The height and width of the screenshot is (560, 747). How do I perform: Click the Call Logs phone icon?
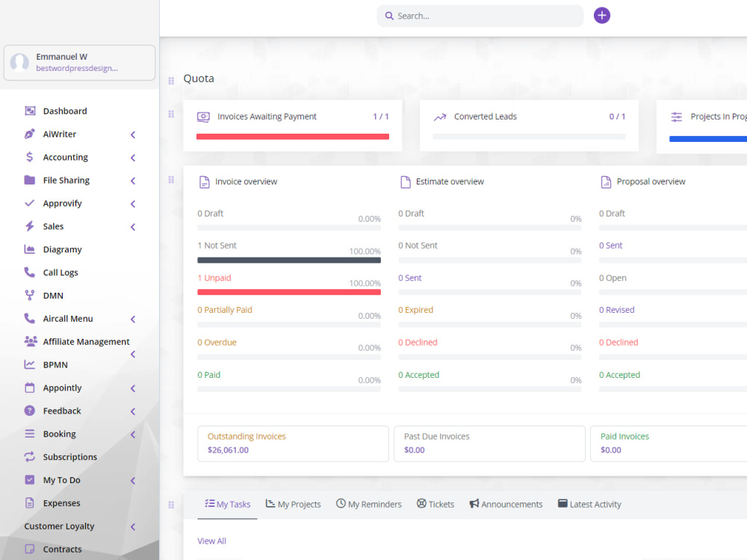point(30,272)
